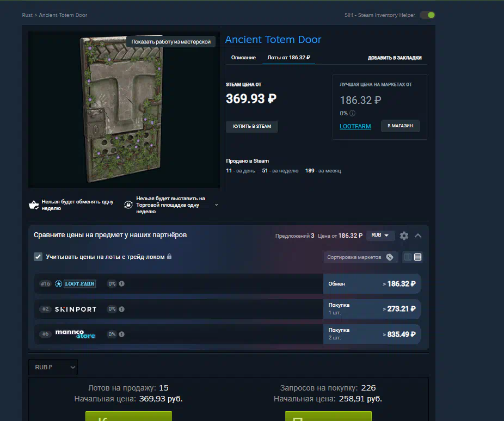Viewport: 504px width, 421px height.
Task: Click the '51 - за неделю' sales stat
Action: [x=280, y=170]
